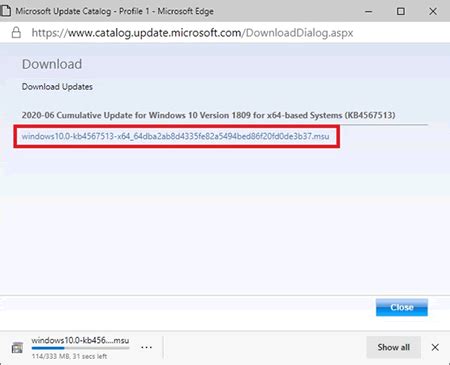Click the download progress bar
Viewport: 450px width, 365px height.
[x=80, y=348]
